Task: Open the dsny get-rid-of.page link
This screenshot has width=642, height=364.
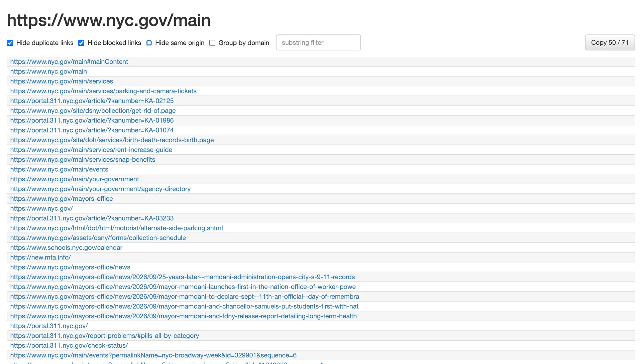Action: point(93,111)
